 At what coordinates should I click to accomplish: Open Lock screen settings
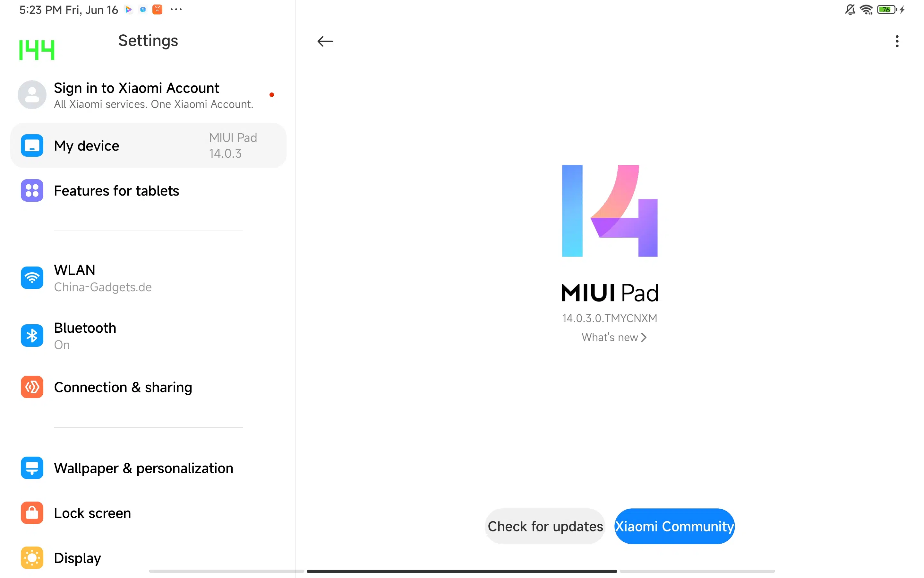click(148, 513)
